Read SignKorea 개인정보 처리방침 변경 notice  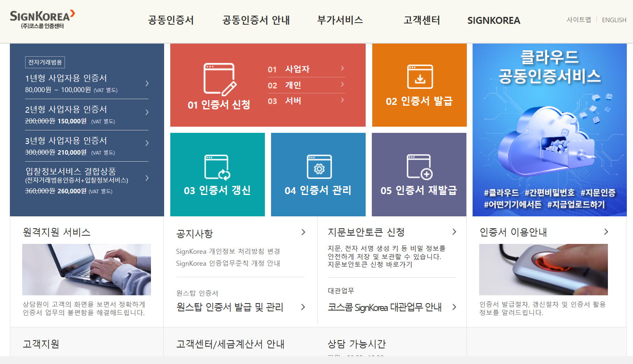[228, 252]
